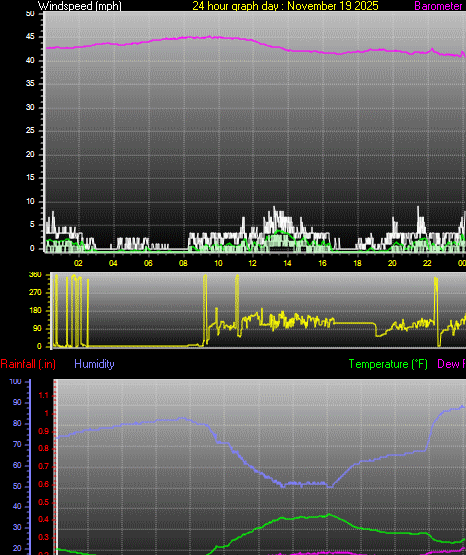This screenshot has width=466, height=555.
Task: Click the green 'Temperature (°F)' legend label
Action: tap(388, 364)
